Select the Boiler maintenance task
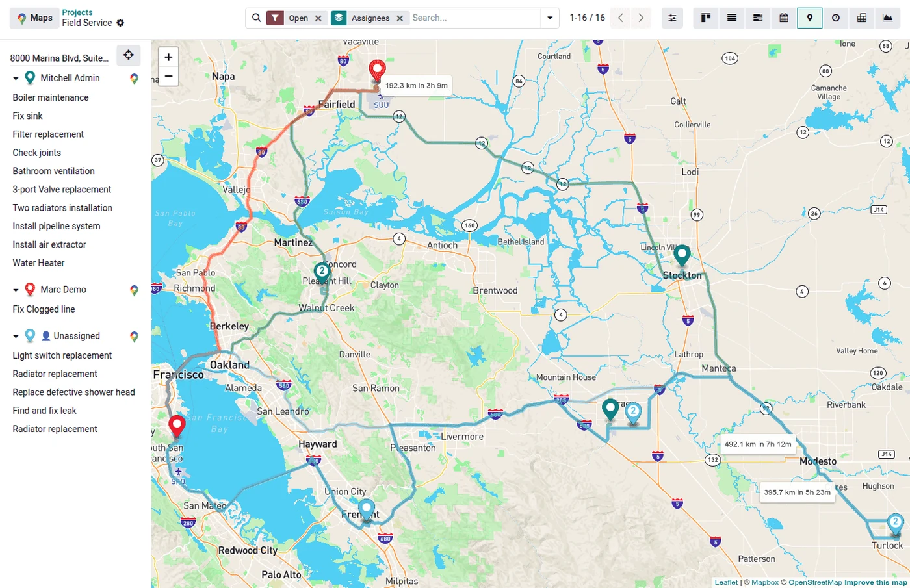910x588 pixels. coord(51,97)
